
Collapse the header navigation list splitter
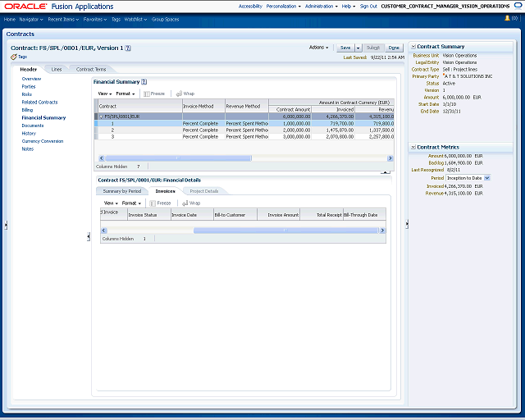point(89,237)
